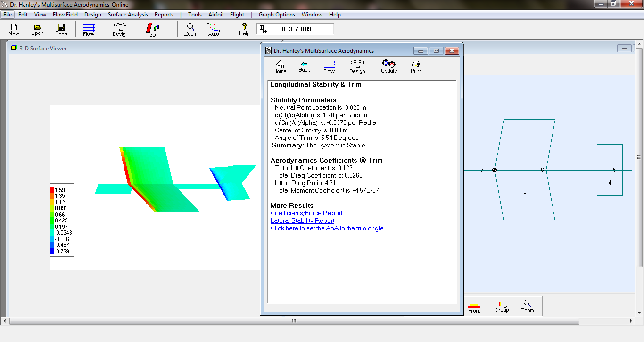Screen dimensions: 644x342
Task: Select tail surface 4 in planform view
Action: (x=610, y=183)
